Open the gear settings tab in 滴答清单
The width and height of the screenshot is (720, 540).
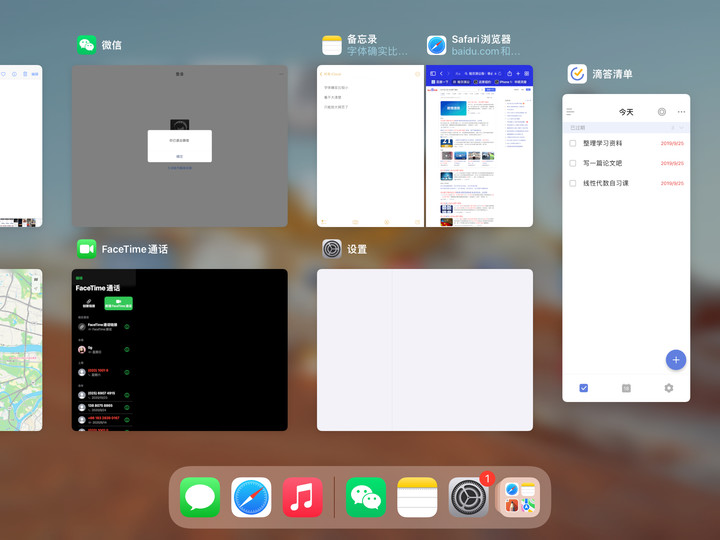669,388
